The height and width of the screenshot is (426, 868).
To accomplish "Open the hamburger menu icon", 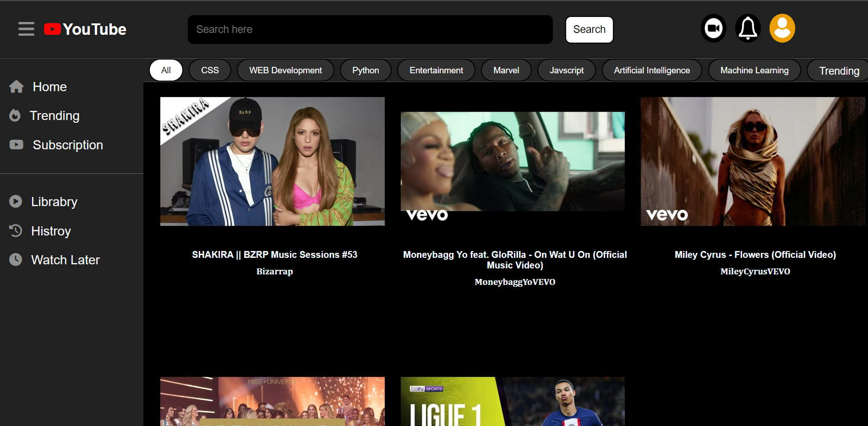I will point(26,29).
